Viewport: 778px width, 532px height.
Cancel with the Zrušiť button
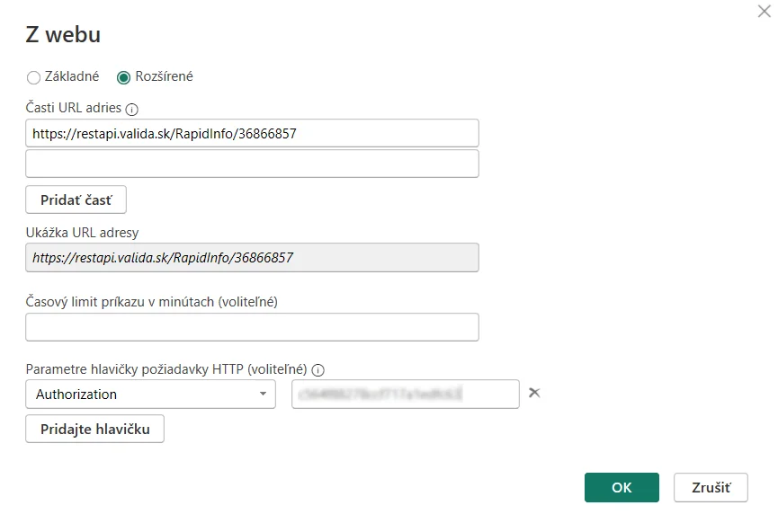click(x=711, y=487)
